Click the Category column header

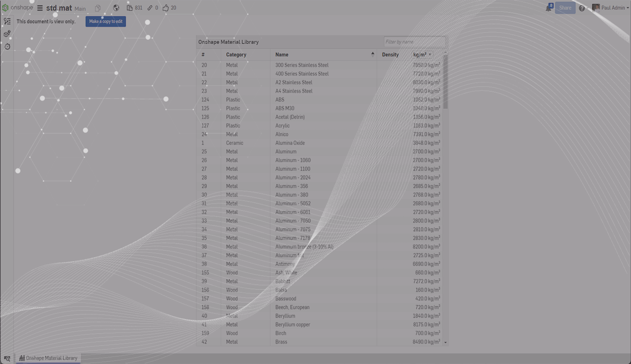click(x=236, y=55)
